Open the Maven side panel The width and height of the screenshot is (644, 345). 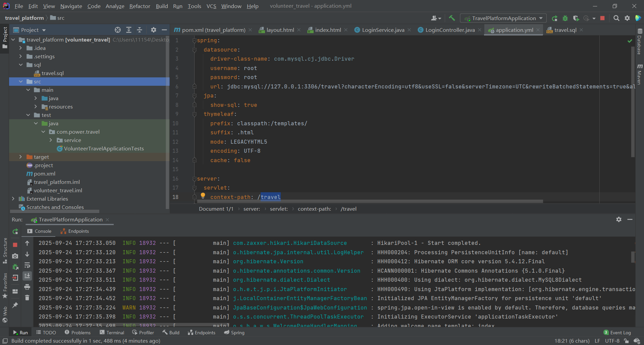point(639,74)
